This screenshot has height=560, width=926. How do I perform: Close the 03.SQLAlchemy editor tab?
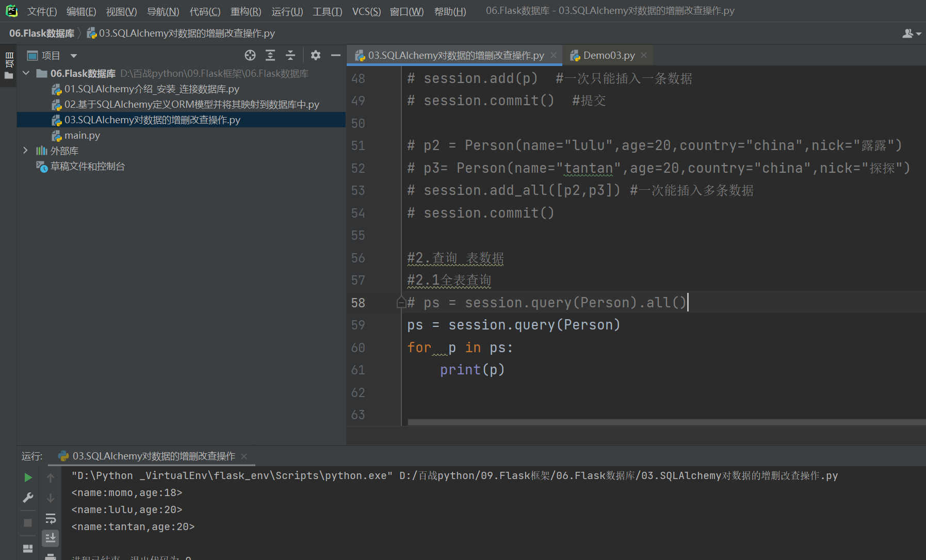pos(554,55)
